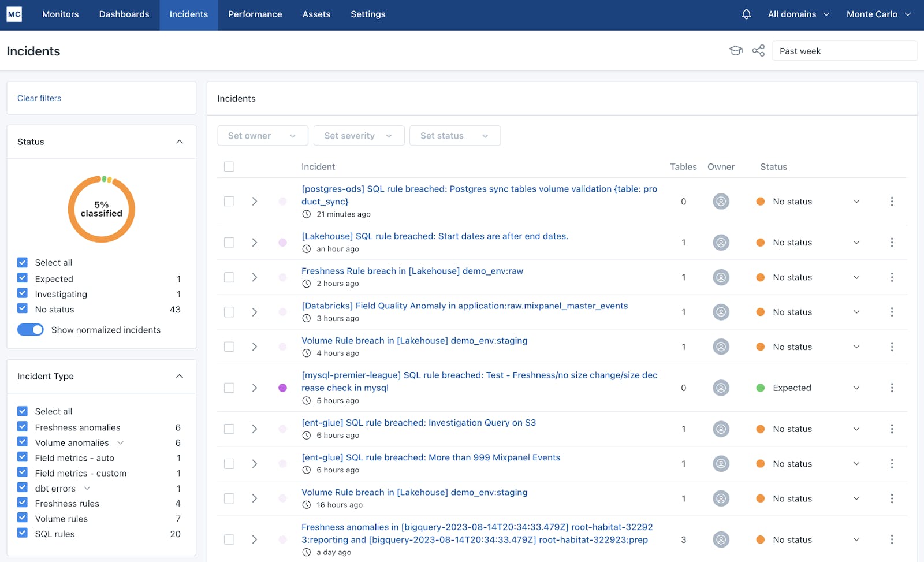This screenshot has height=562, width=924.
Task: Click the share icon near Past week
Action: [758, 51]
